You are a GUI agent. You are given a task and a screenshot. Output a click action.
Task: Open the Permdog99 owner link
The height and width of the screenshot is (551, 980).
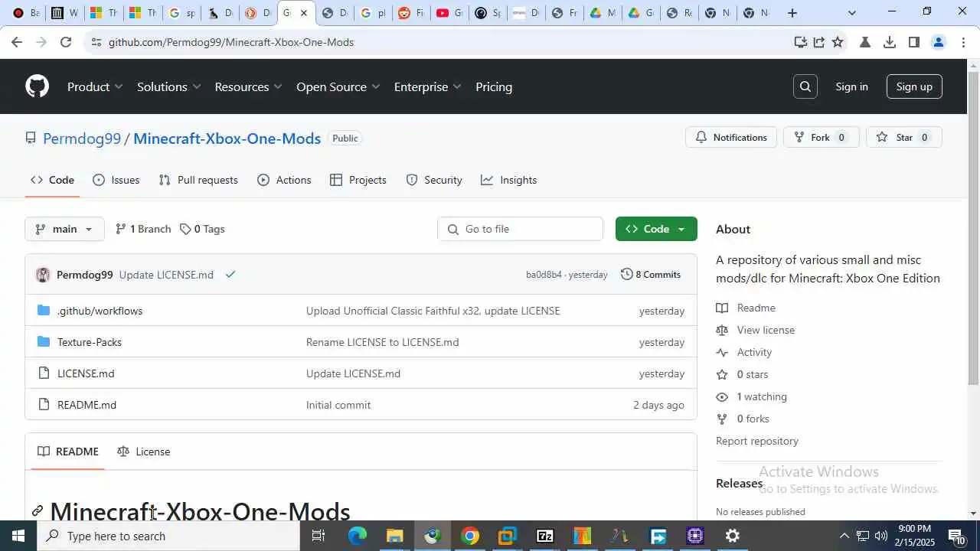pyautogui.click(x=82, y=139)
